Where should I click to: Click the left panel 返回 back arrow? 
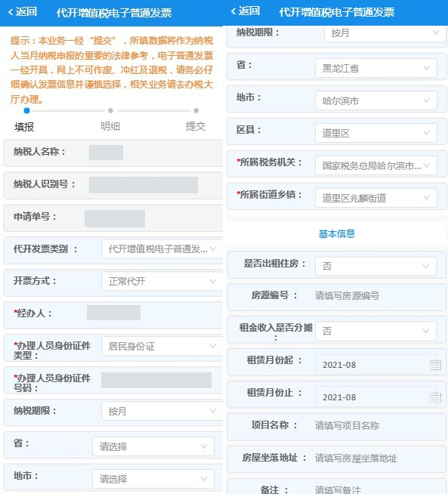(22, 12)
